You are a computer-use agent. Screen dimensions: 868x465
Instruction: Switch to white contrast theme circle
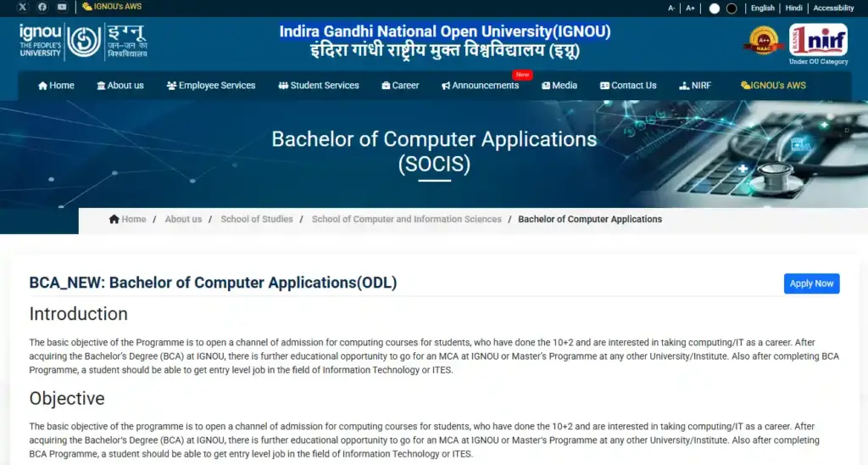click(x=714, y=8)
